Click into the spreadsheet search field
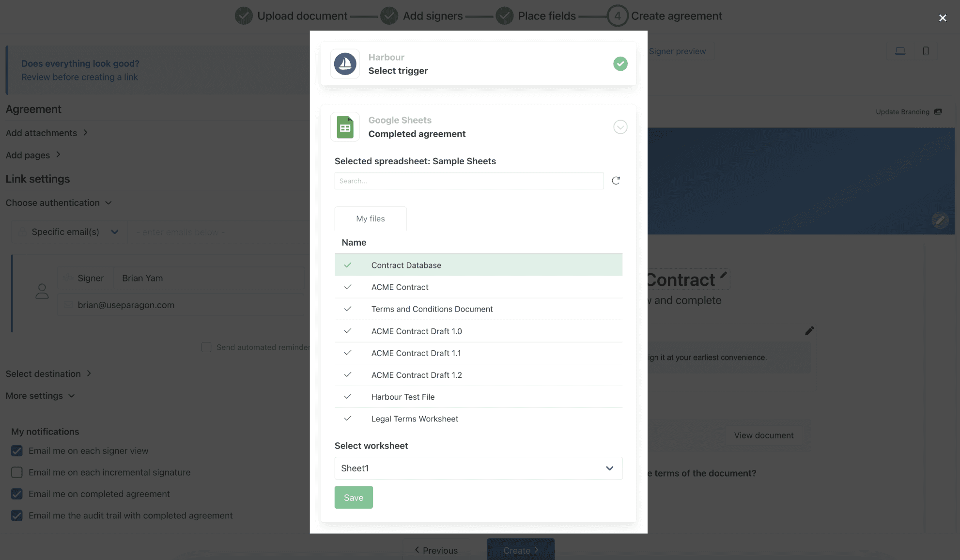The height and width of the screenshot is (560, 960). click(x=468, y=181)
